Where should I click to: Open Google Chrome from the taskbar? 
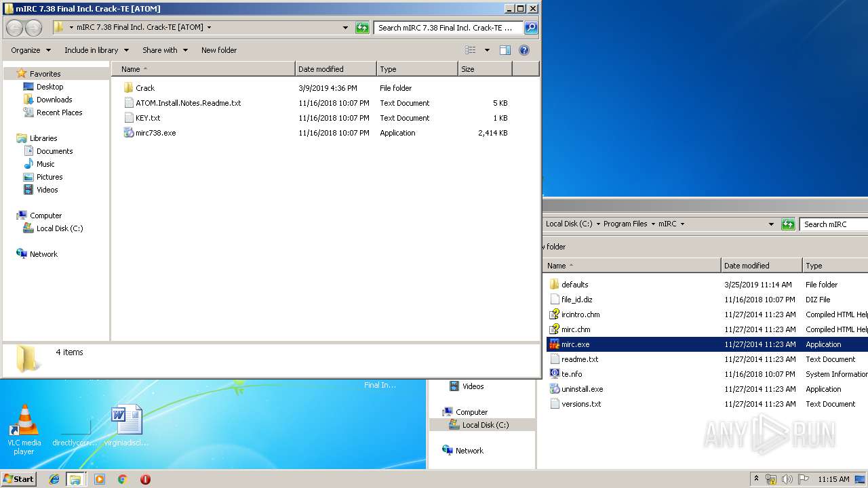click(x=122, y=479)
